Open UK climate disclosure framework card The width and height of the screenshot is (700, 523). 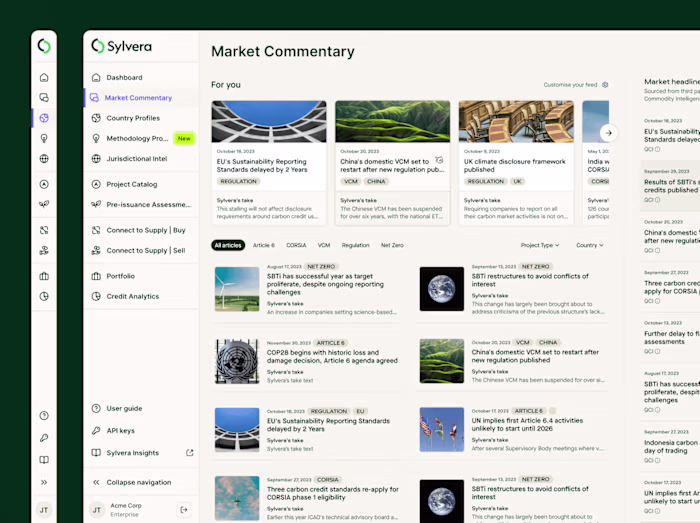516,163
